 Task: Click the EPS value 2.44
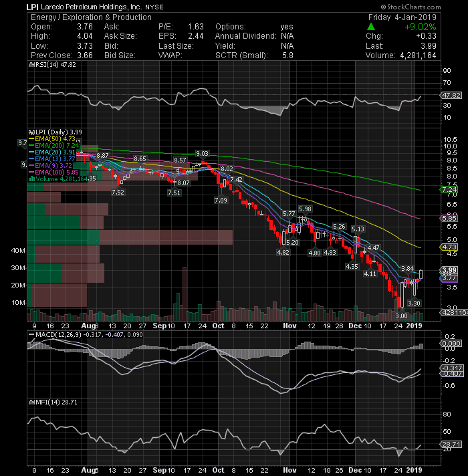point(196,36)
